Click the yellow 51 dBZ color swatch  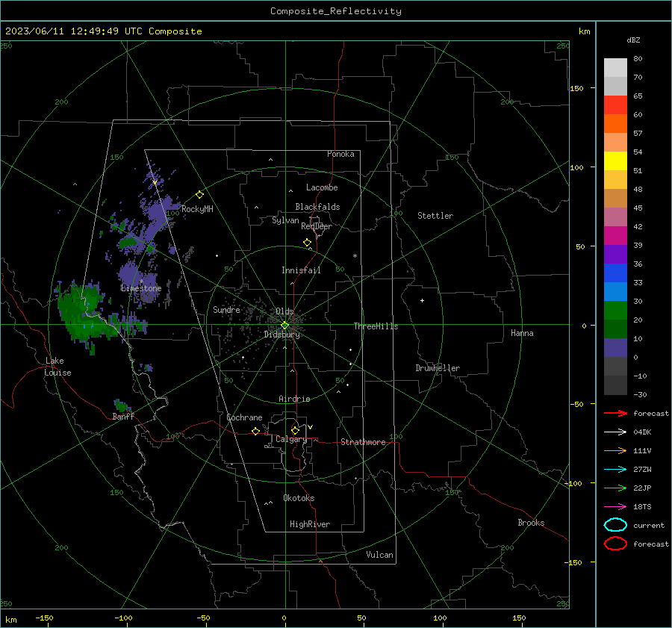615,161
